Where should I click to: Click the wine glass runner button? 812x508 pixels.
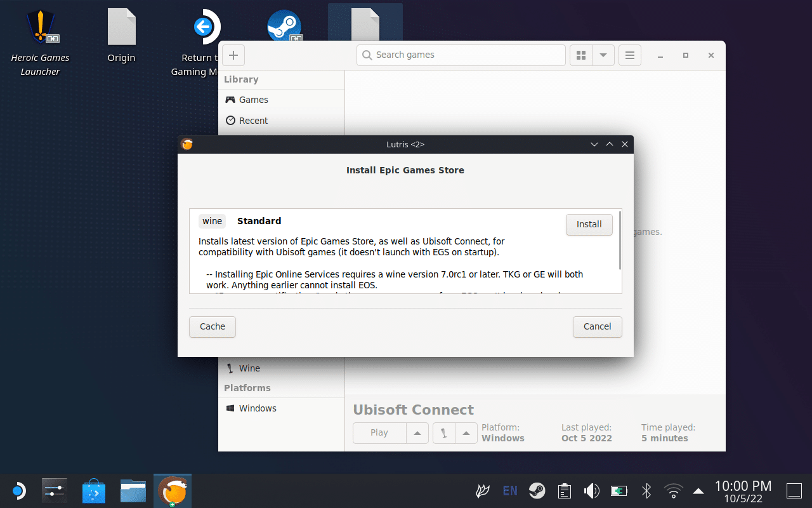[443, 433]
